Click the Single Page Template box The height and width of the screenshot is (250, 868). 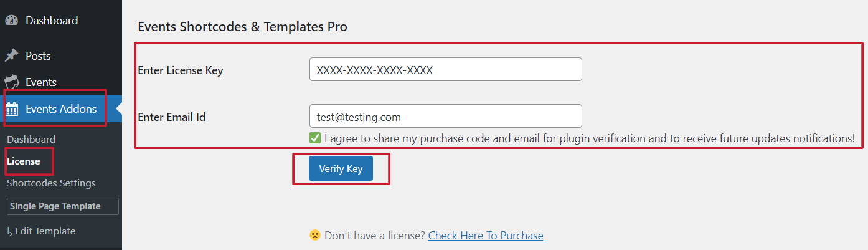pyautogui.click(x=62, y=206)
